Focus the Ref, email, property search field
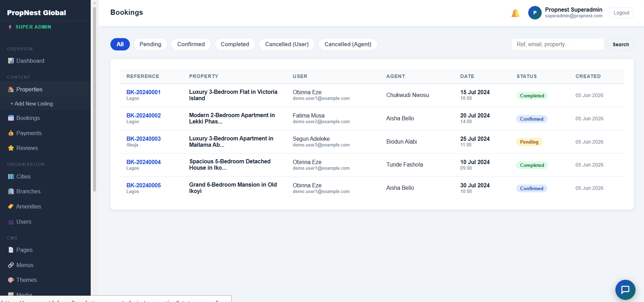The height and width of the screenshot is (302, 644). point(558,44)
